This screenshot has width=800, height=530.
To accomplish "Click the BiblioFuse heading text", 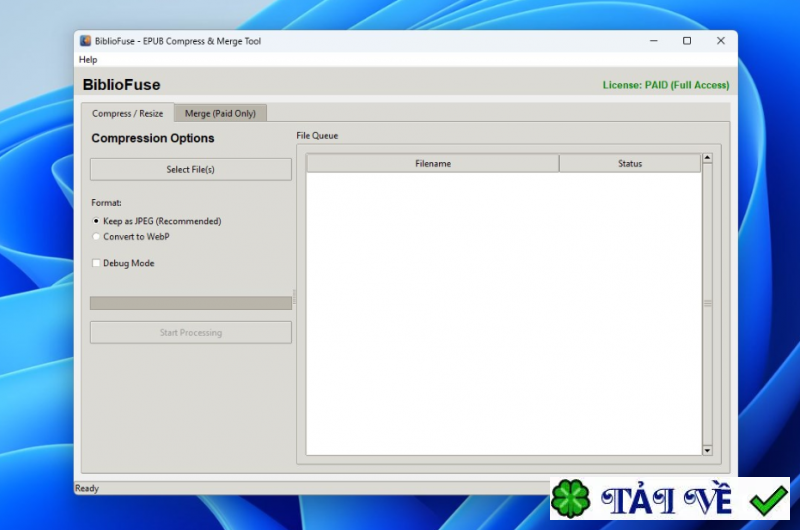I will coord(121,85).
